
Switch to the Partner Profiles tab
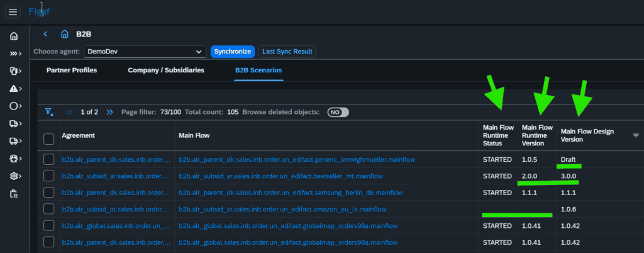72,70
